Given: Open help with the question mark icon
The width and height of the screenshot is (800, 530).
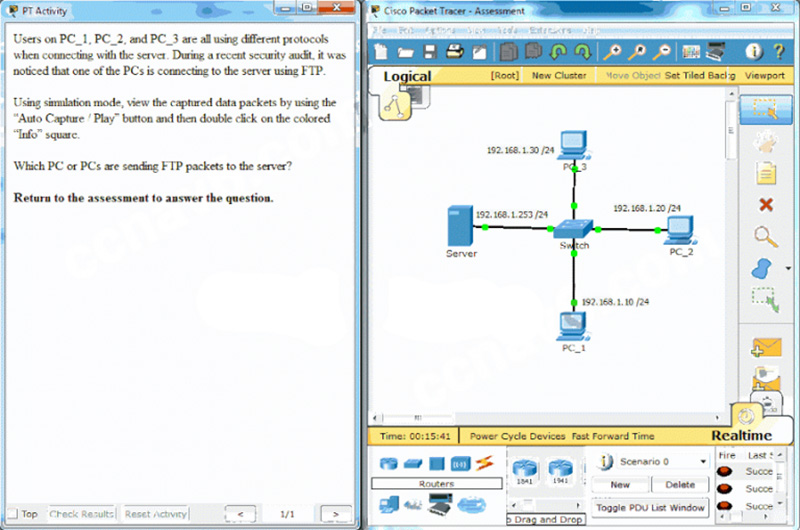Looking at the screenshot, I should tap(779, 52).
